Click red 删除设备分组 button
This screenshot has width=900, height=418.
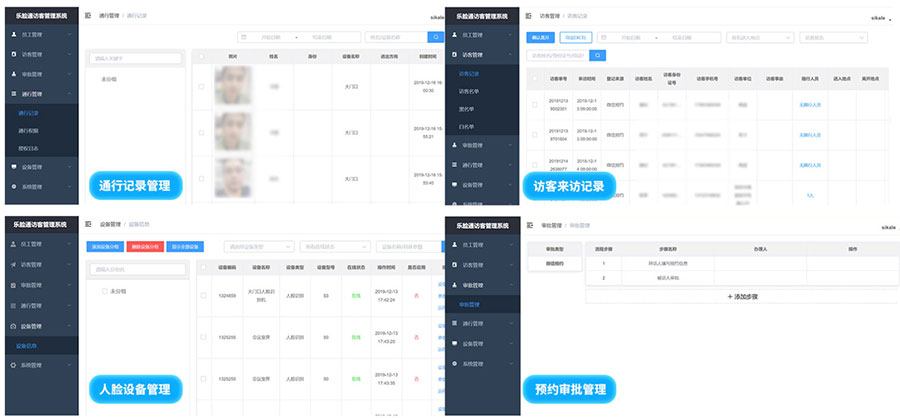coord(148,246)
